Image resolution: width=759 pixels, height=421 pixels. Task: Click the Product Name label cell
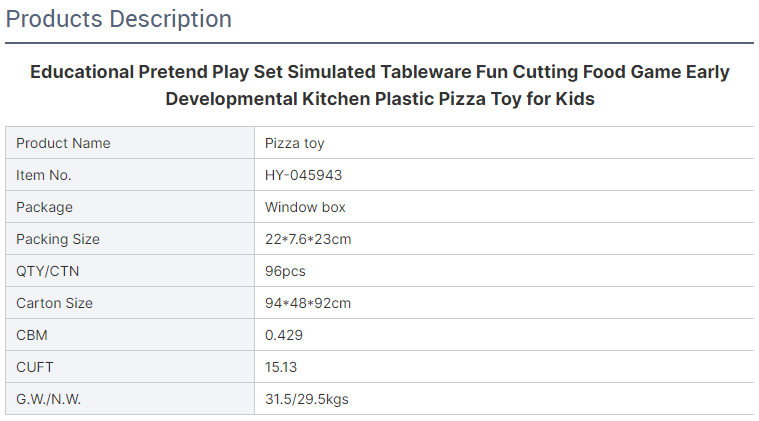pyautogui.click(x=130, y=143)
